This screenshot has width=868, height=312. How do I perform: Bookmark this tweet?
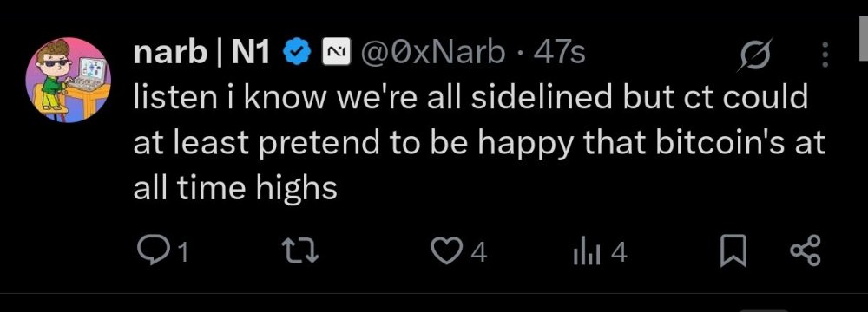pos(733,253)
